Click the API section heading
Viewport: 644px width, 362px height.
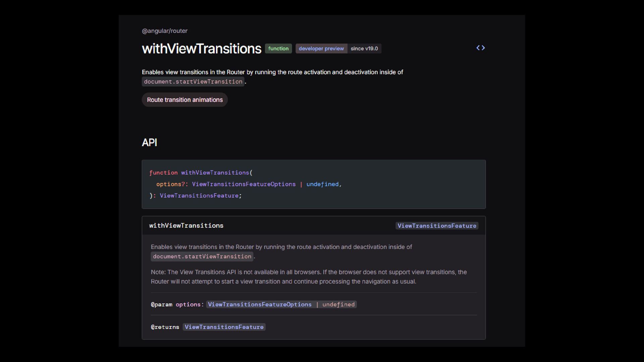[x=149, y=142]
